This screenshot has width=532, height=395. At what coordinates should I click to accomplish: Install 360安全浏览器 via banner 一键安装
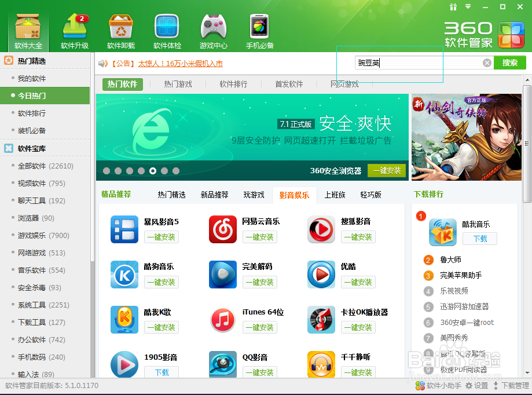coord(387,171)
